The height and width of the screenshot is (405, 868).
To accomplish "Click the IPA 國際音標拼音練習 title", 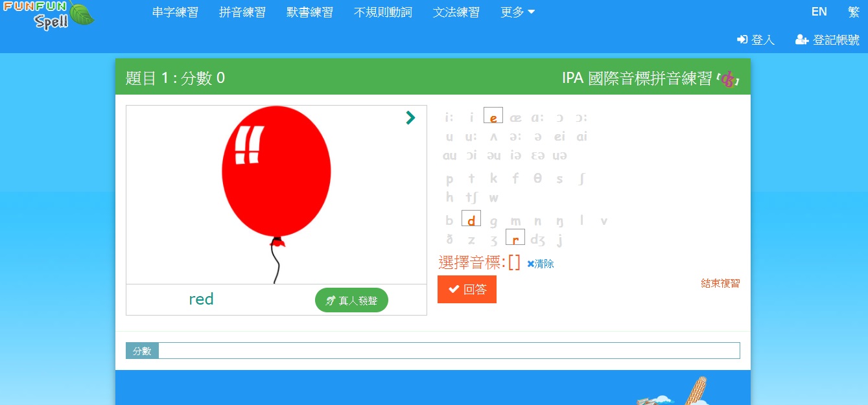I will (637, 78).
